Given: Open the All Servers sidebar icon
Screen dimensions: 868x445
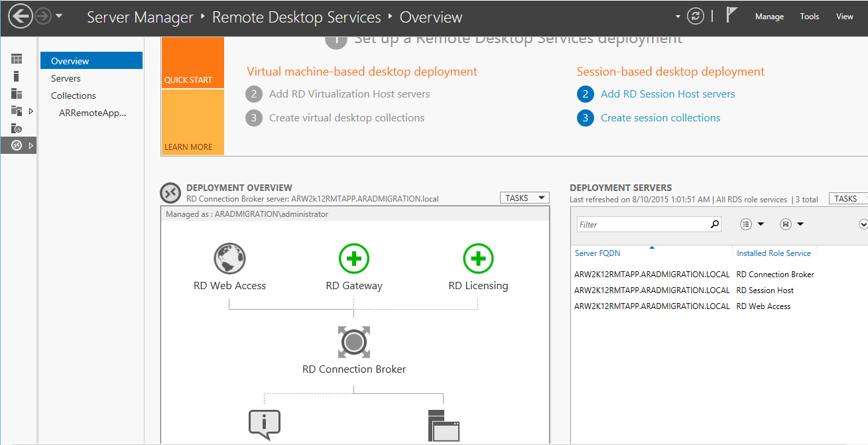Looking at the screenshot, I should (x=17, y=93).
